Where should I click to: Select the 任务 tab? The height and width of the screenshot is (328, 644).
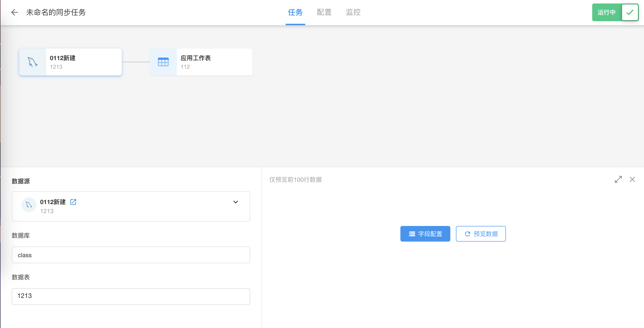pos(295,12)
